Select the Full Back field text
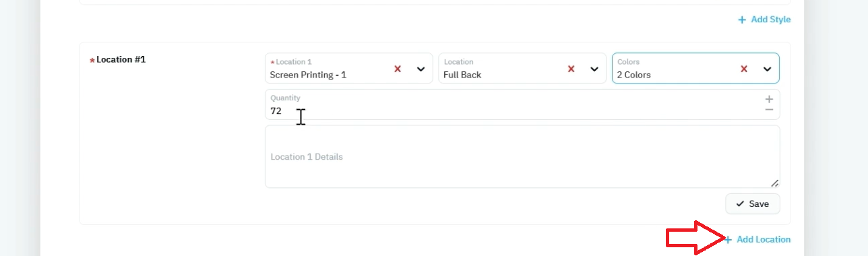 click(x=462, y=75)
